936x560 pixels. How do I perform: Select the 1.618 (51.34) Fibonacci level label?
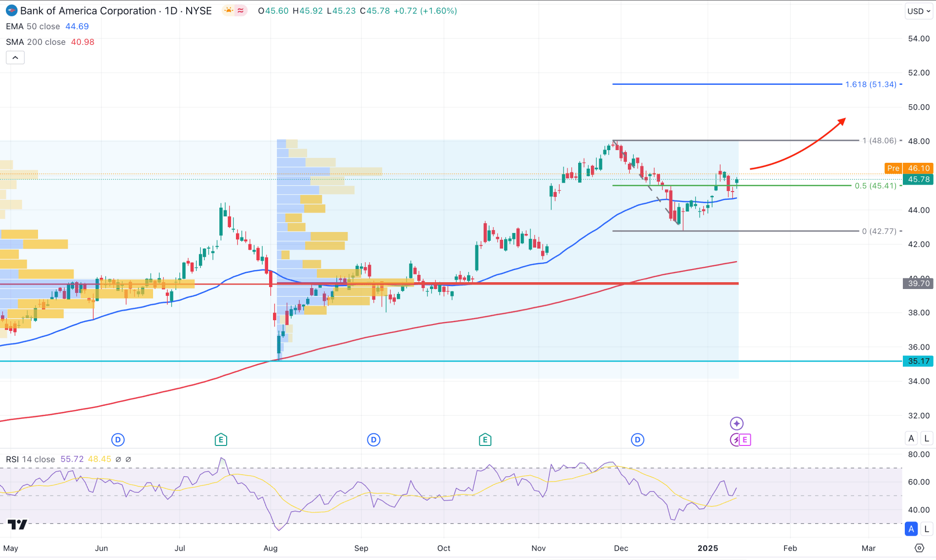(871, 84)
